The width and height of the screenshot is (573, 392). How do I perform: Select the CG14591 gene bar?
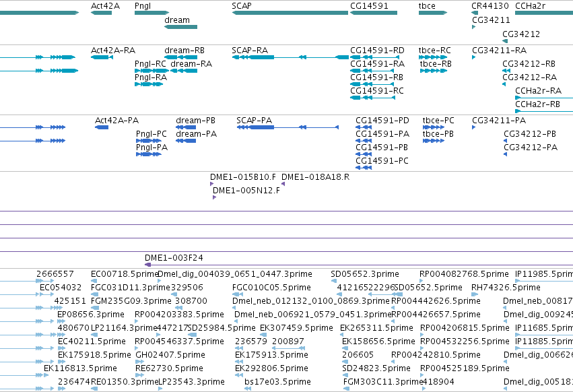374,13
